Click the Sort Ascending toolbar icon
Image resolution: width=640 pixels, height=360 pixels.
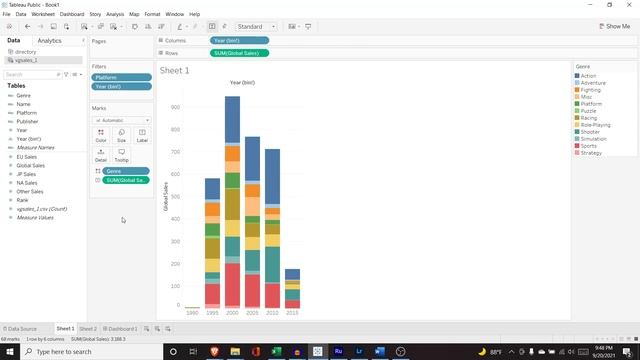pos(148,27)
